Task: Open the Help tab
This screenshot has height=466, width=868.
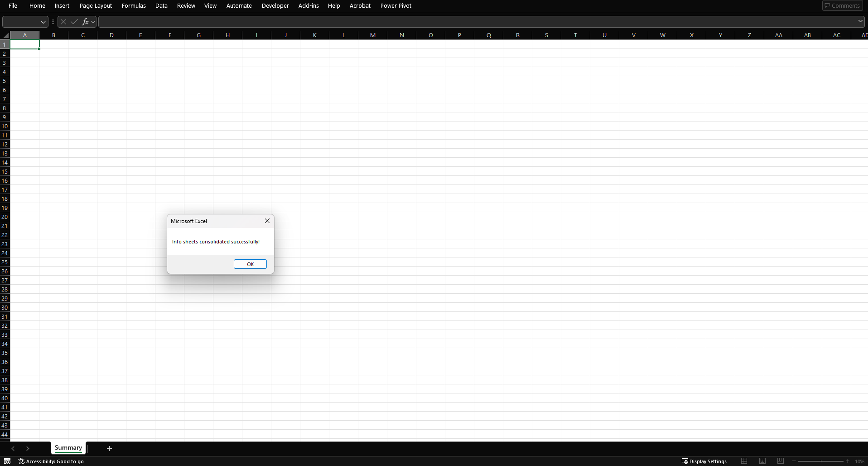Action: coord(334,5)
